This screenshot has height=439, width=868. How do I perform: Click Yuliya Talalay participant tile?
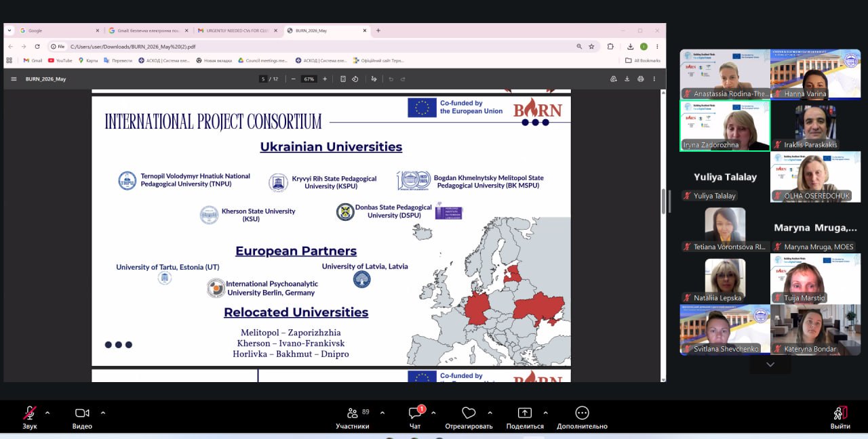(x=725, y=176)
